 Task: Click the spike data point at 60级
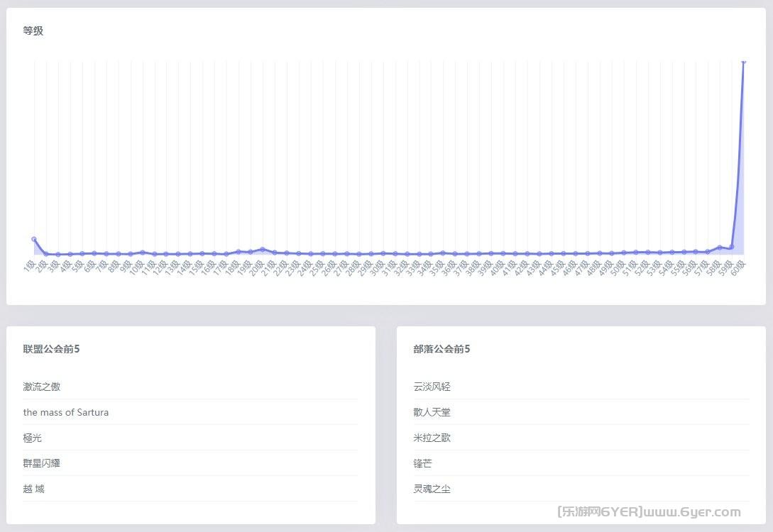click(744, 62)
